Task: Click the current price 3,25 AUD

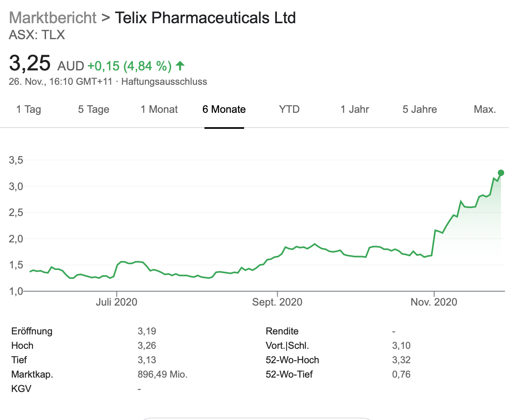Action: [x=30, y=63]
